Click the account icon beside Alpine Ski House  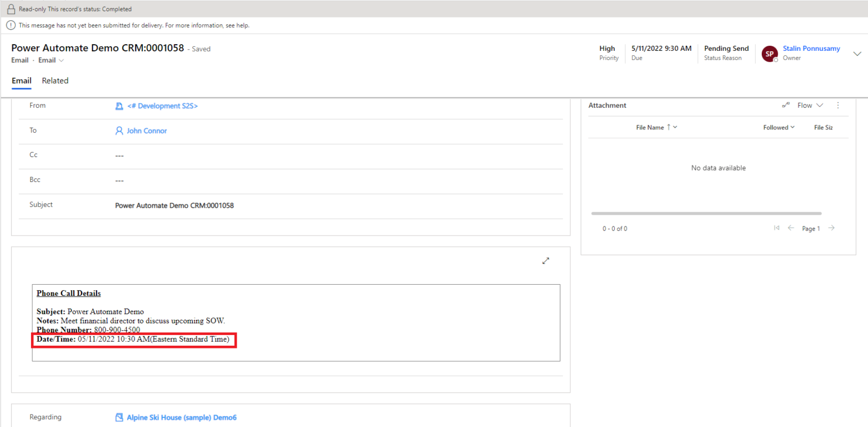coord(119,417)
